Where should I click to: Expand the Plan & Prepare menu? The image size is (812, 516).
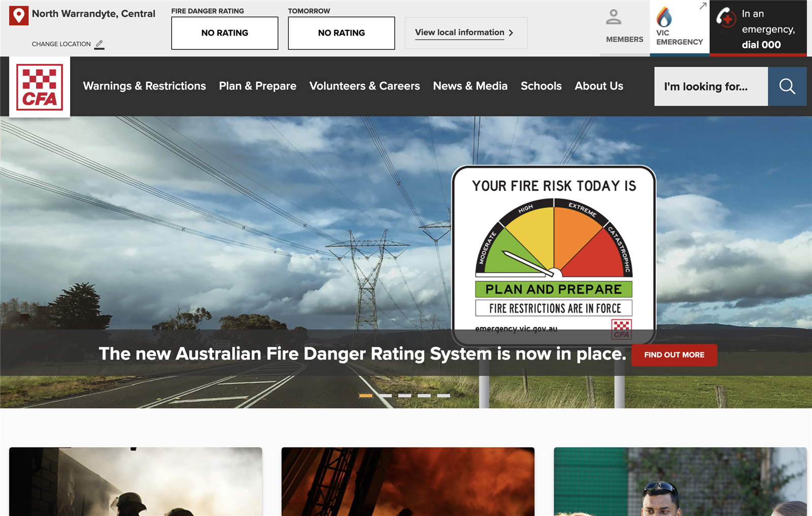[x=257, y=86]
